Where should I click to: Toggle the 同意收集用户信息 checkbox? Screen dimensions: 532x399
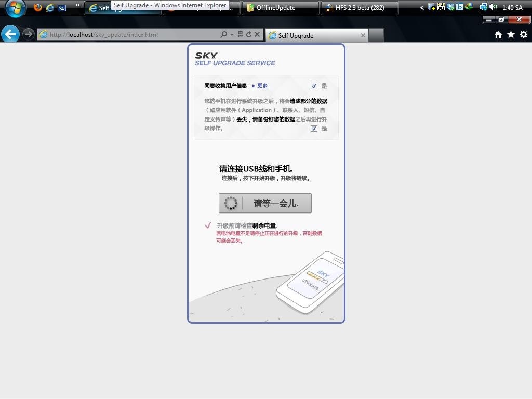pyautogui.click(x=314, y=86)
